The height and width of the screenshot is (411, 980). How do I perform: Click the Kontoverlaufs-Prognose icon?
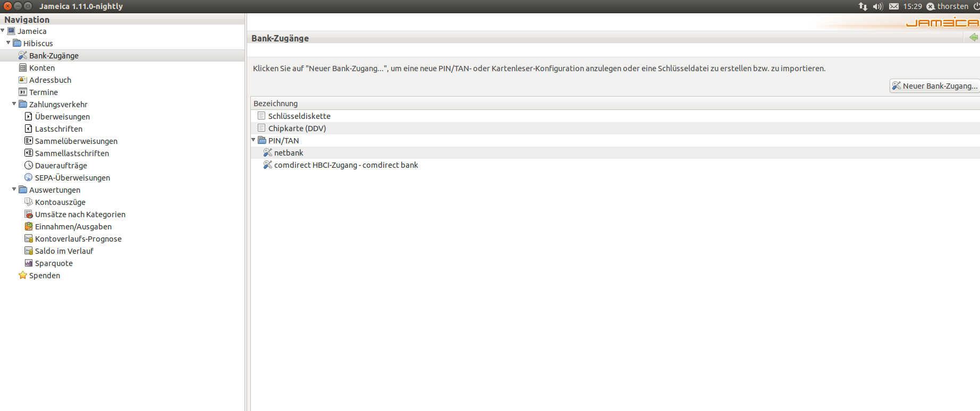[28, 238]
